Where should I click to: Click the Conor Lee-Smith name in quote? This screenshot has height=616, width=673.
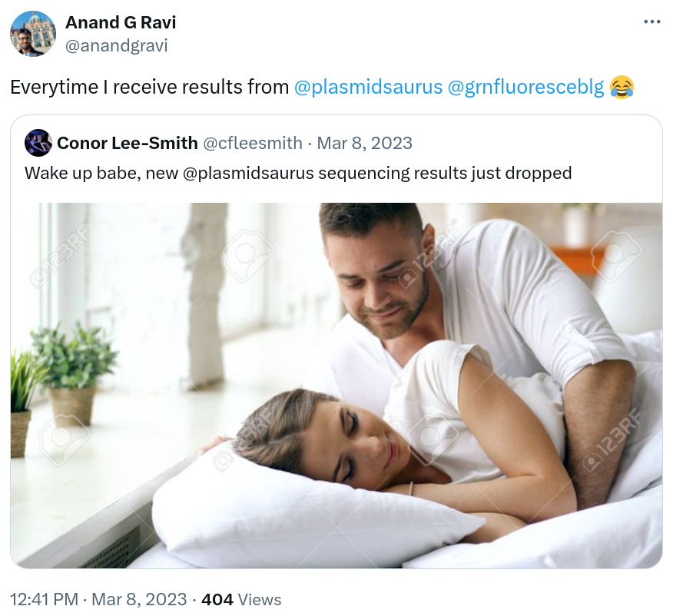(128, 143)
